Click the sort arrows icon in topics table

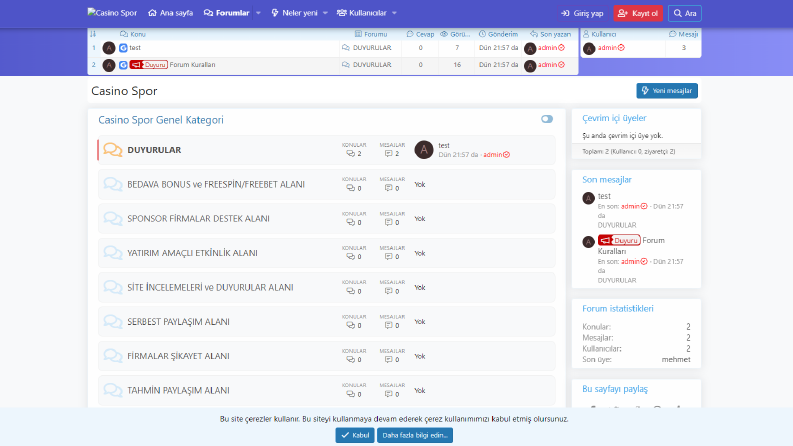[x=93, y=34]
